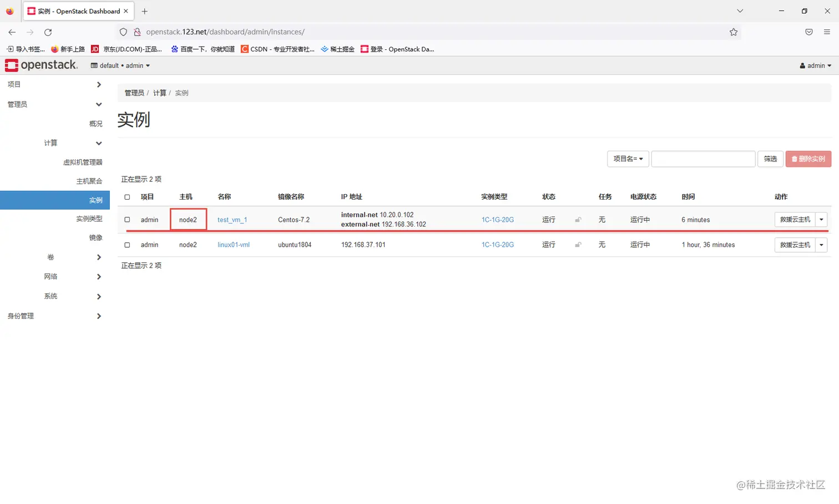Open the CSDN bookmark
This screenshot has width=839, height=504.
tap(277, 49)
